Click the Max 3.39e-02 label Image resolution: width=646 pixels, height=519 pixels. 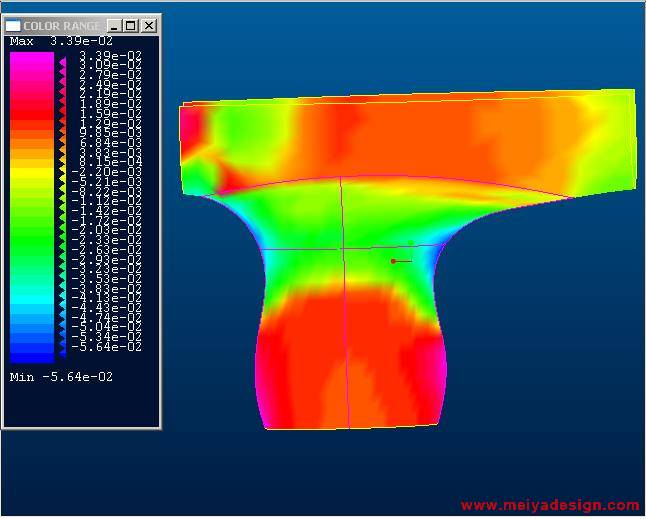click(x=61, y=41)
